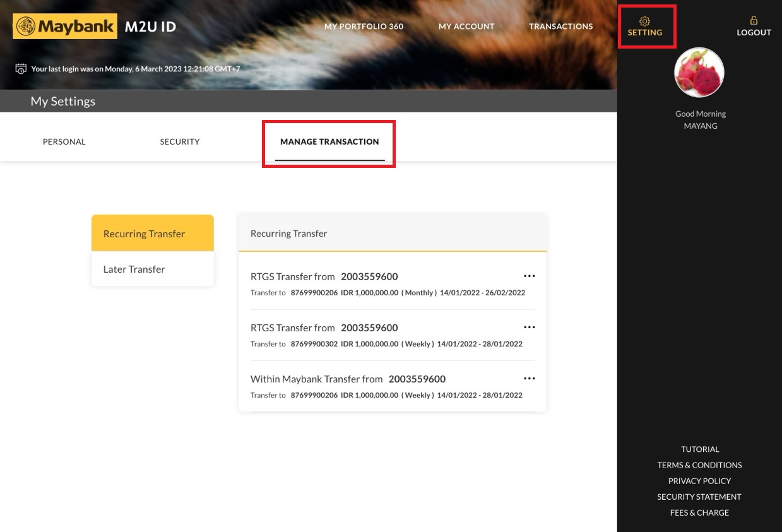
Task: Click the Setting gear icon
Action: click(644, 21)
